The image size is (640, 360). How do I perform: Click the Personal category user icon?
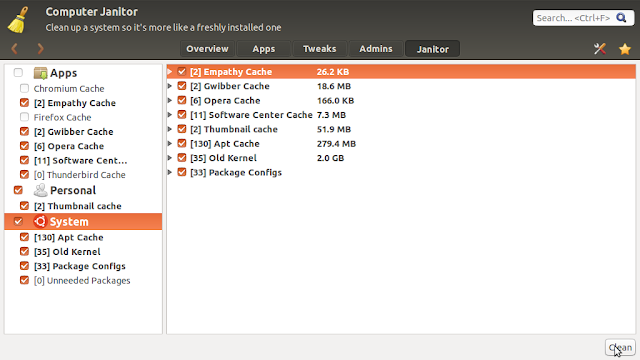pyautogui.click(x=40, y=190)
